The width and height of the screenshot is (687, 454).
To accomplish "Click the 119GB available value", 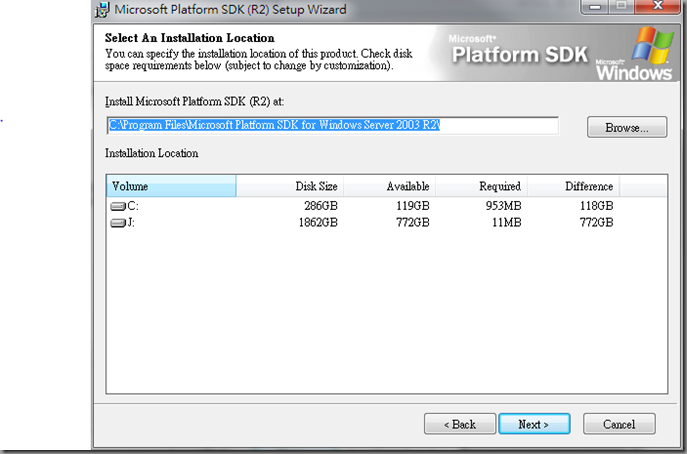I will (x=413, y=206).
